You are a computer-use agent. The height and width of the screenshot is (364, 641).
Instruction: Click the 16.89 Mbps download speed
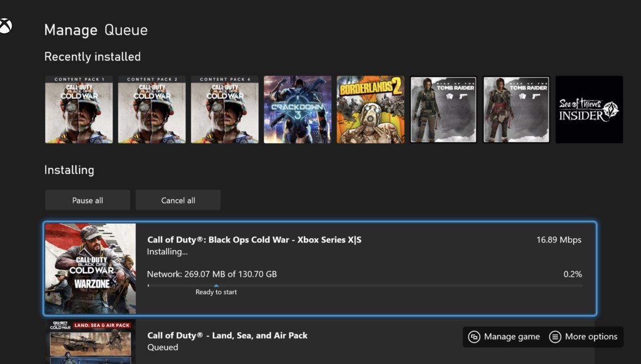(x=559, y=240)
